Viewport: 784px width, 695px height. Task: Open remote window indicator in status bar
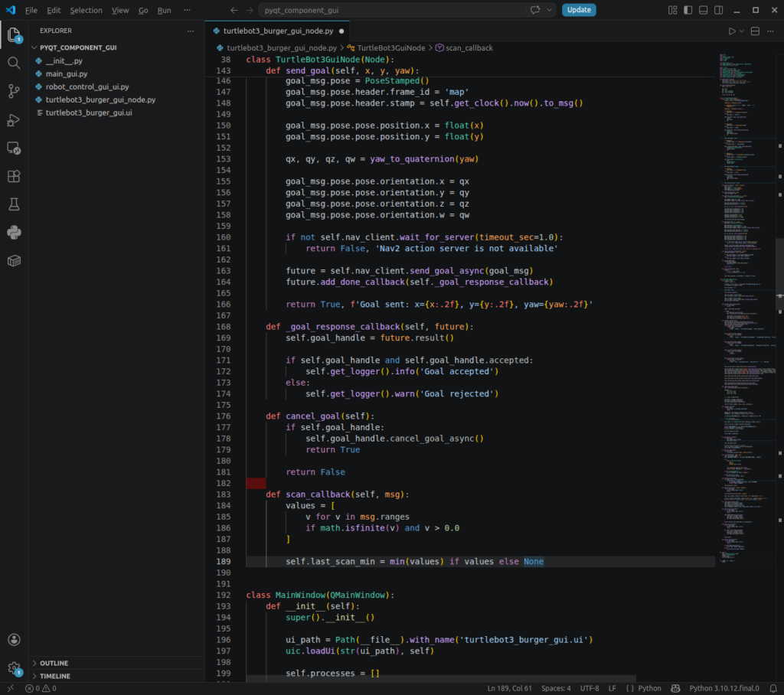11,689
